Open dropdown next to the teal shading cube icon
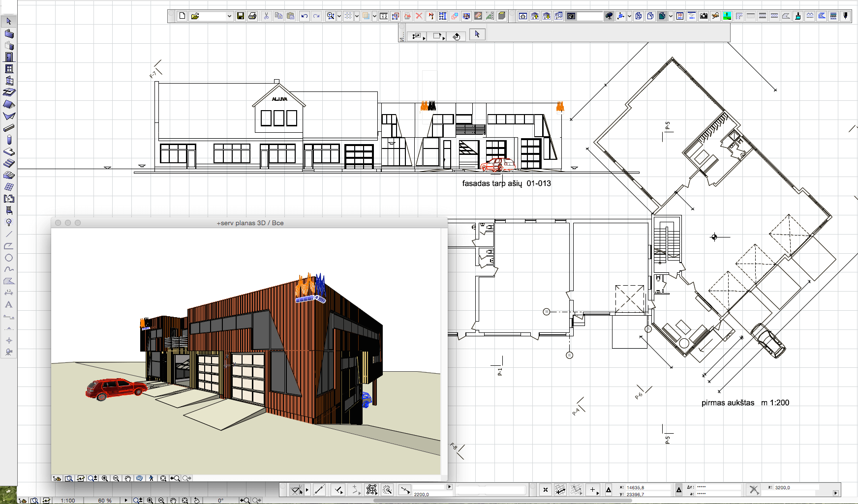Screen dimensions: 858x504 tap(671, 16)
